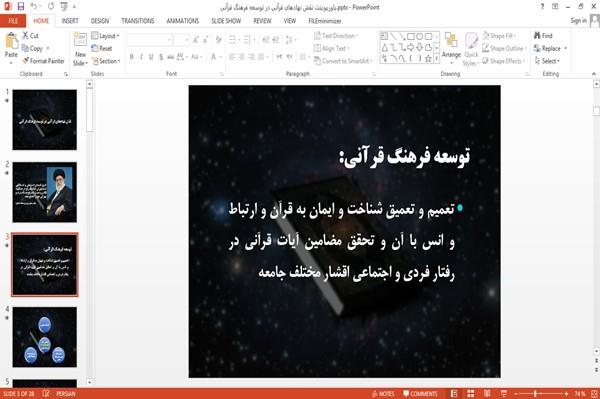Cut the selection with Cut
The width and height of the screenshot is (600, 399).
point(30,36)
